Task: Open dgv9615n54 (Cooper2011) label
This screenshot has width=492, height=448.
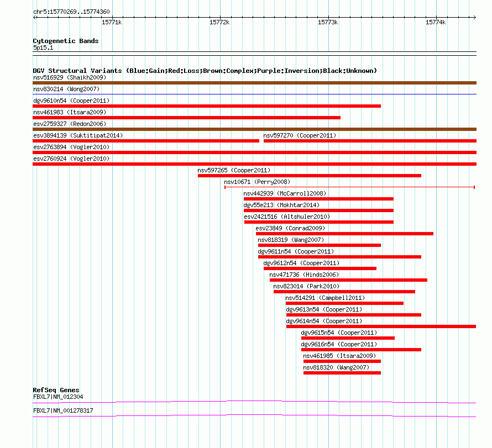Action: click(339, 333)
